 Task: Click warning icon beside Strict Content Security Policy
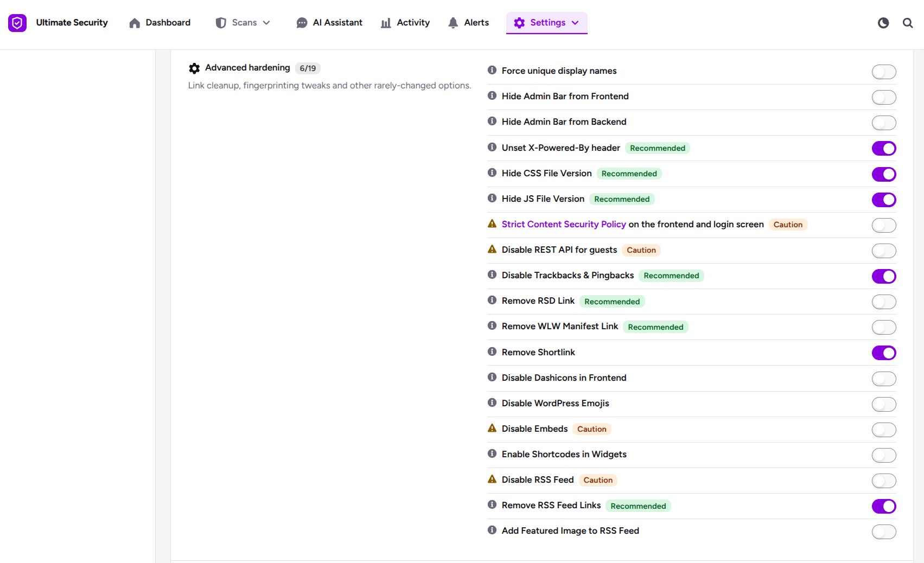click(492, 223)
